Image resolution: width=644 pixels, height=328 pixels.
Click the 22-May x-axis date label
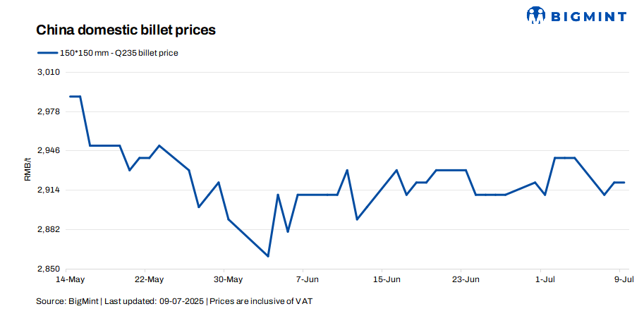tap(145, 279)
